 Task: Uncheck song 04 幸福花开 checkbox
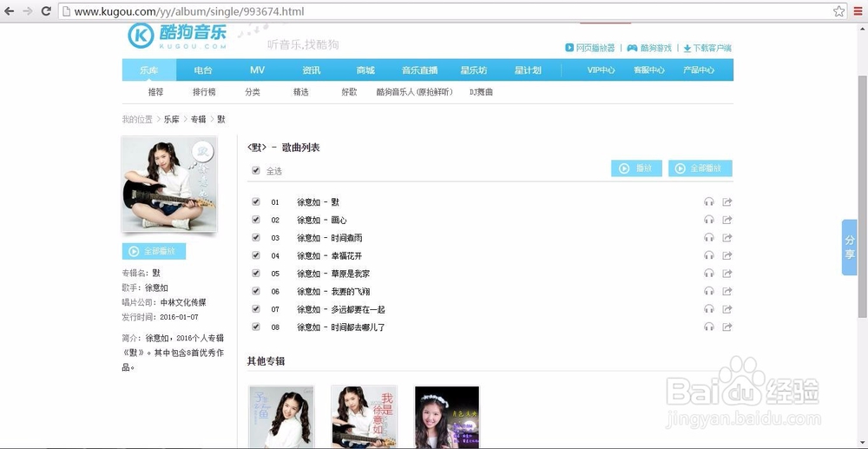[256, 255]
